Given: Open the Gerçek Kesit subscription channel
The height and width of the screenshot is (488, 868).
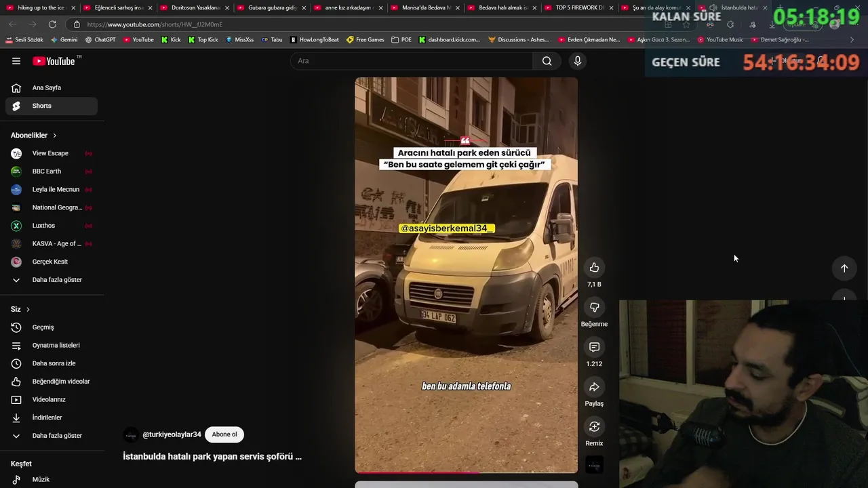Looking at the screenshot, I should (x=52, y=262).
